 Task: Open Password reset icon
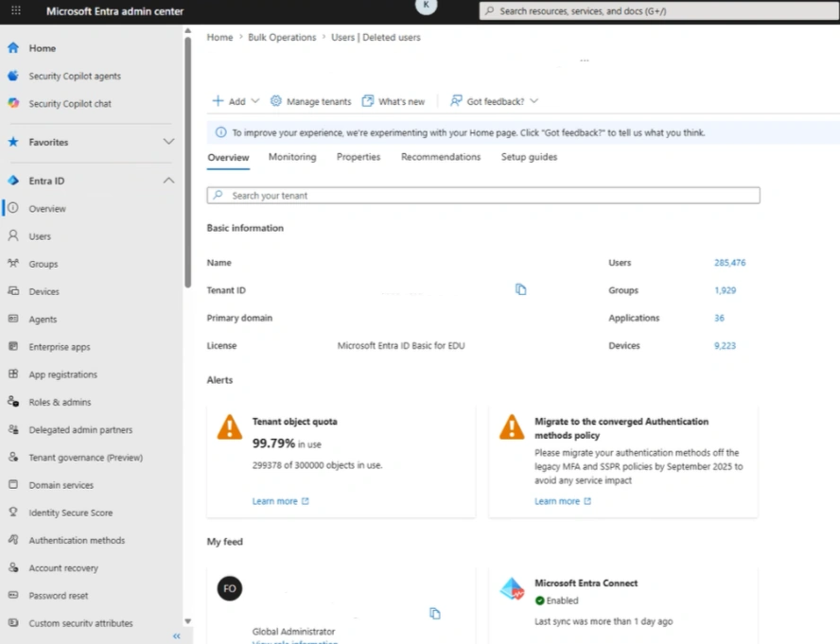coord(13,595)
